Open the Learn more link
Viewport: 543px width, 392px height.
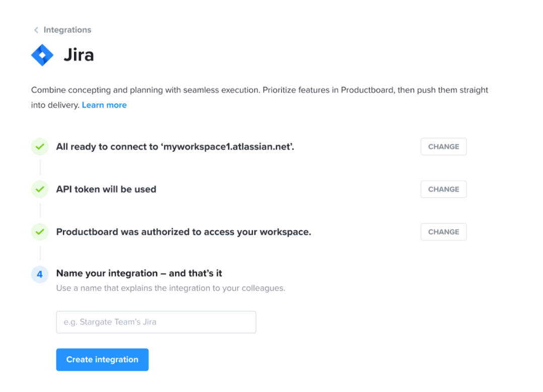pyautogui.click(x=104, y=105)
